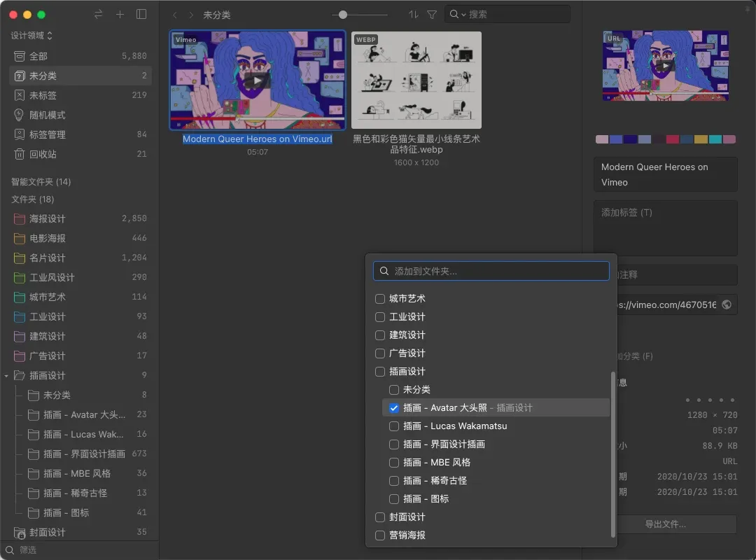Click the 标签管理 icon
This screenshot has height=560, width=756.
coord(20,134)
